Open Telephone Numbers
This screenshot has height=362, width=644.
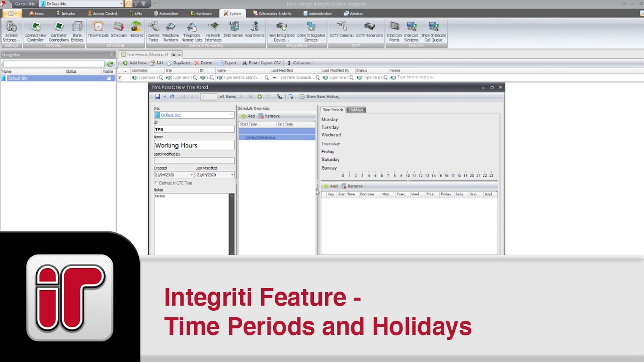[x=170, y=31]
